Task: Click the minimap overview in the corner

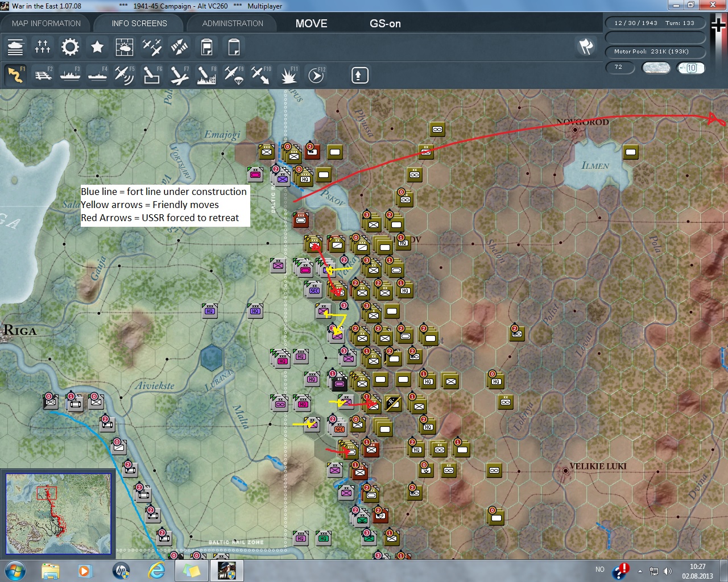Action: click(58, 514)
